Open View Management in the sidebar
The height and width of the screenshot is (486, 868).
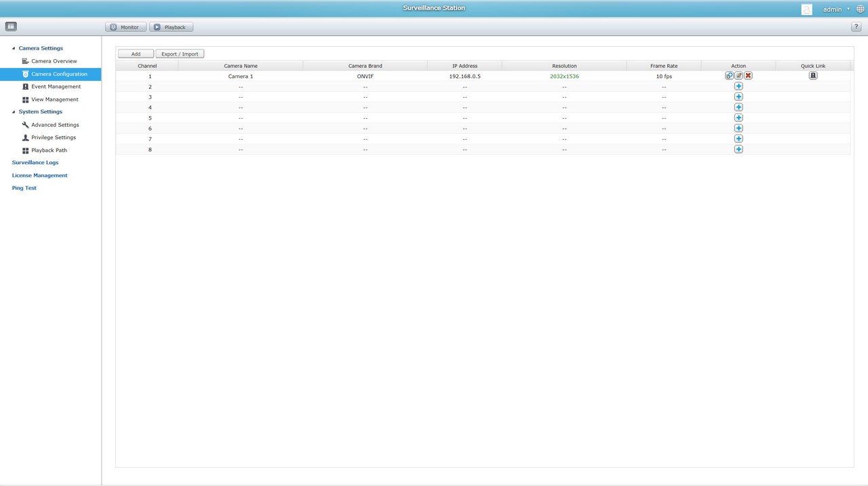click(55, 99)
